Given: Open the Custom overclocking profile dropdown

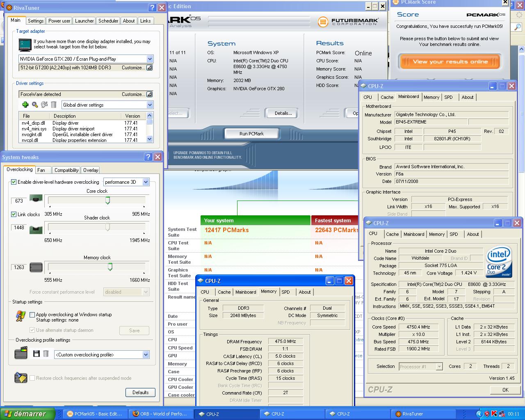Looking at the screenshot, I should point(146,355).
